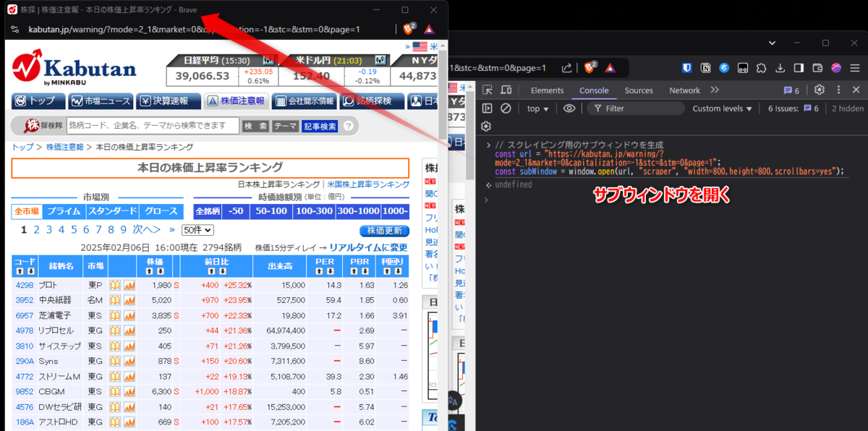Screen dimensions: 868x431
Task: Show the console sidebar panel icon
Action: pyautogui.click(x=488, y=108)
